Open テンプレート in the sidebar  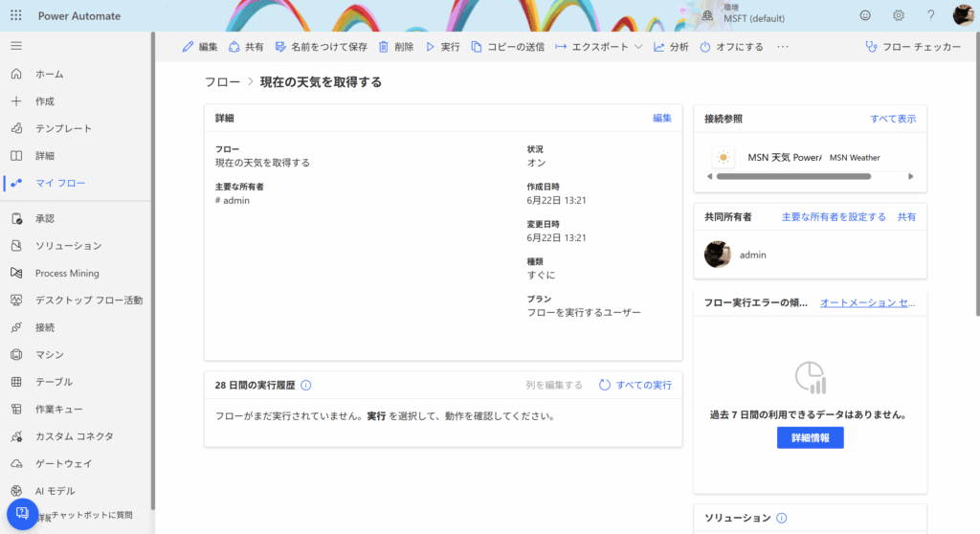click(76, 128)
